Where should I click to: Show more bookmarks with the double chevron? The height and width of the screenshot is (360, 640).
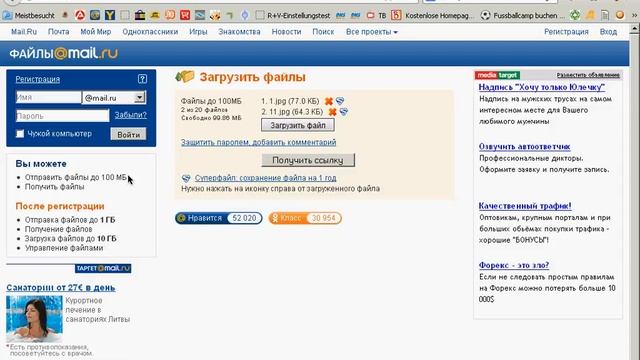[634, 16]
